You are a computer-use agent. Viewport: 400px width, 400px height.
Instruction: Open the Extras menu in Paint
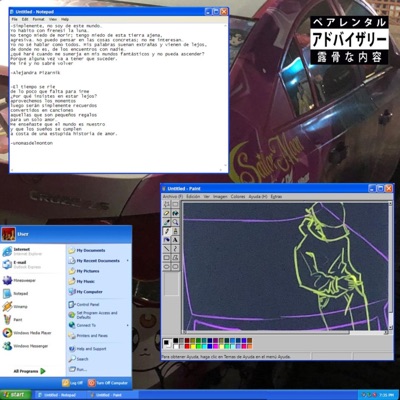pos(276,197)
